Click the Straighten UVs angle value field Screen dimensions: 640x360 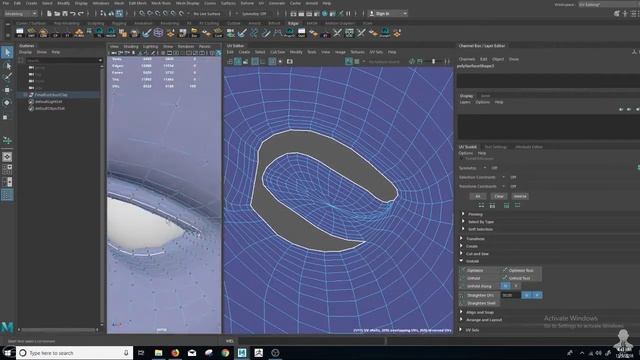[511, 295]
